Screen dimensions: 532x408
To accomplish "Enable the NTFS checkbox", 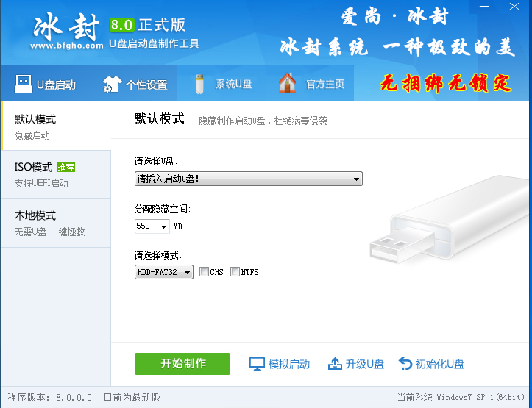I will click(x=235, y=272).
